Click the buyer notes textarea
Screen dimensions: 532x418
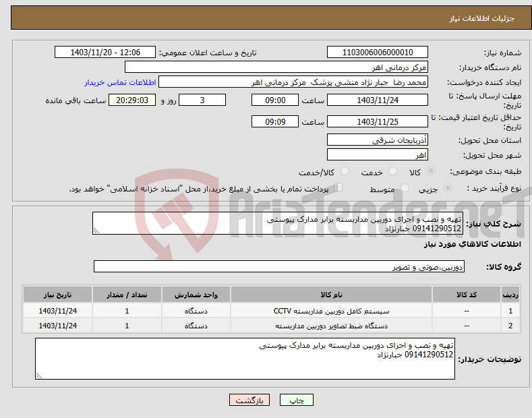(x=245, y=359)
